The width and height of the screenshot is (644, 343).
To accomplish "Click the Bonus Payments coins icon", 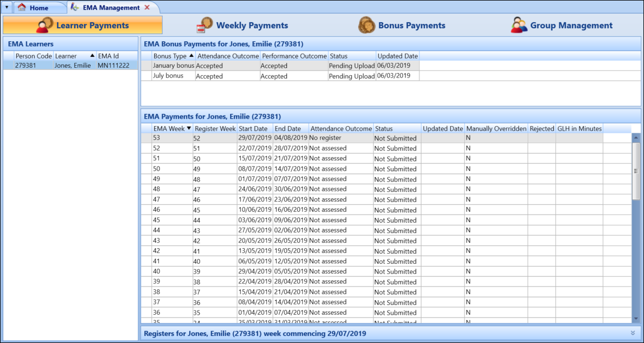I will point(367,25).
